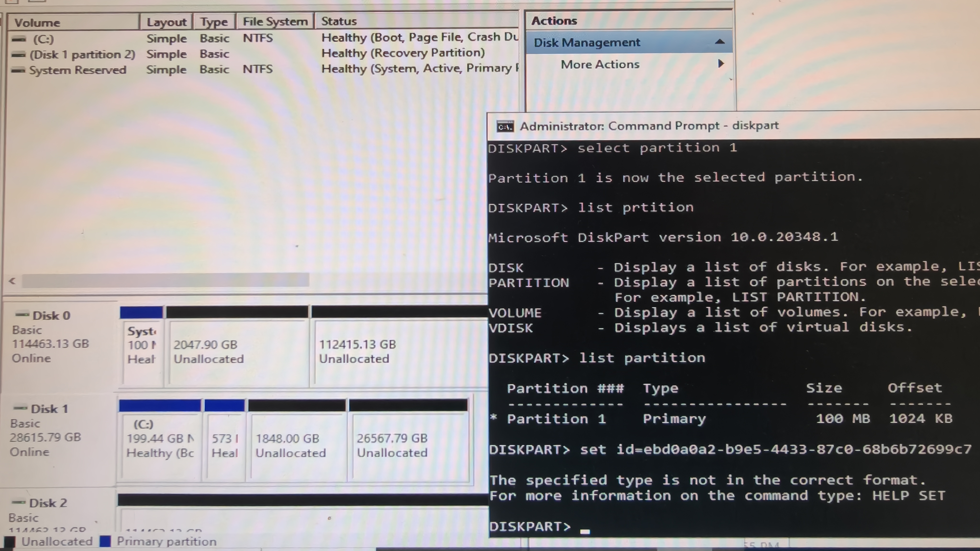Click the Disk 1 drive icon
The image size is (980, 551).
[x=21, y=408]
